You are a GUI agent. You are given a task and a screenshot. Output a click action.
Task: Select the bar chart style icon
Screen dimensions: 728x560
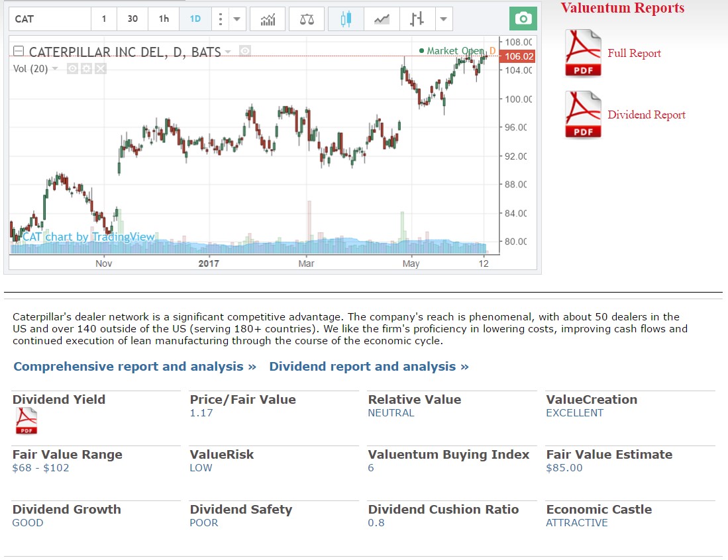[417, 19]
